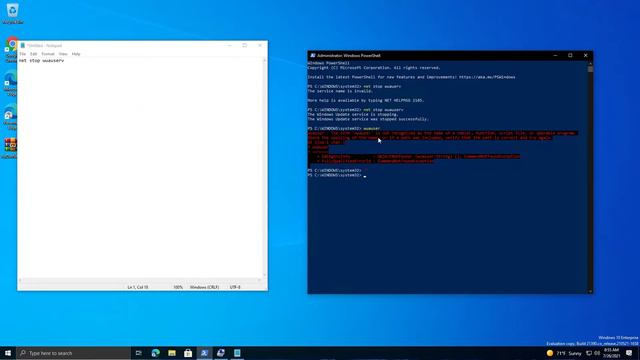Click the last PowerShell prompt line
Image resolution: width=640 pixels, height=360 pixels.
pos(337,175)
